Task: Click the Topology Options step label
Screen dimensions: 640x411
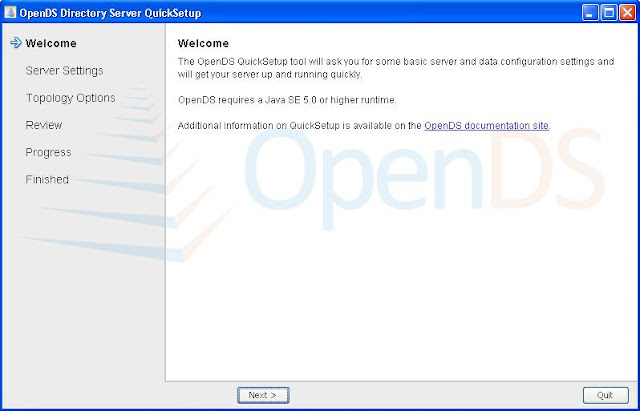Action: pyautogui.click(x=71, y=98)
